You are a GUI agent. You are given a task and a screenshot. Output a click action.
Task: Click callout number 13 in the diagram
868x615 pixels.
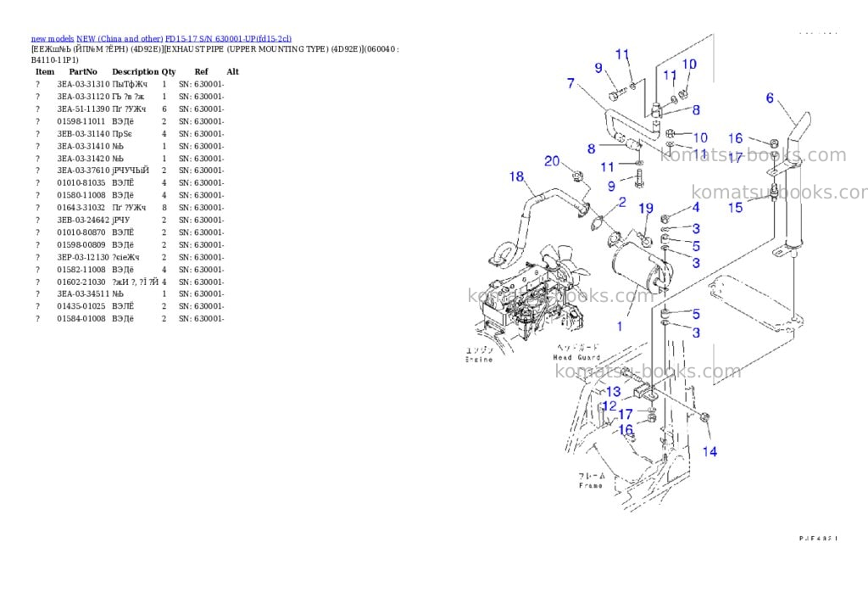(614, 392)
